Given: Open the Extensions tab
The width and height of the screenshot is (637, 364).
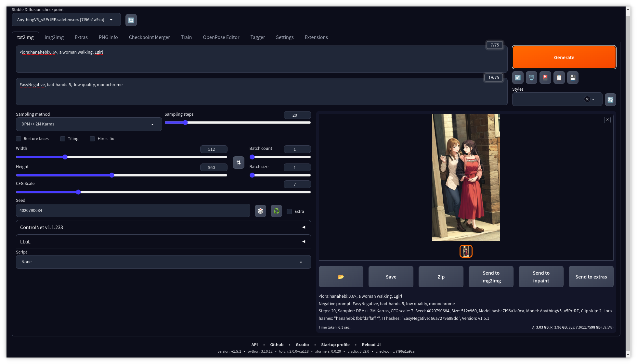Looking at the screenshot, I should pyautogui.click(x=316, y=37).
